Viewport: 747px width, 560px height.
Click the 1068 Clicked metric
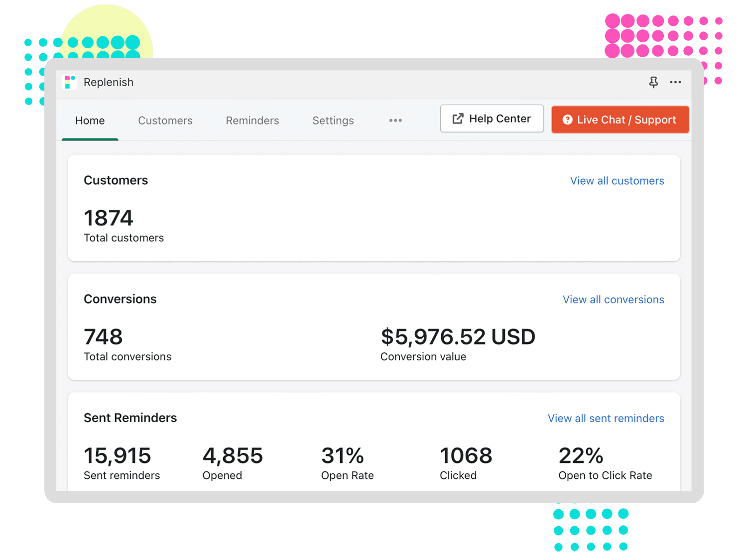pos(466,456)
